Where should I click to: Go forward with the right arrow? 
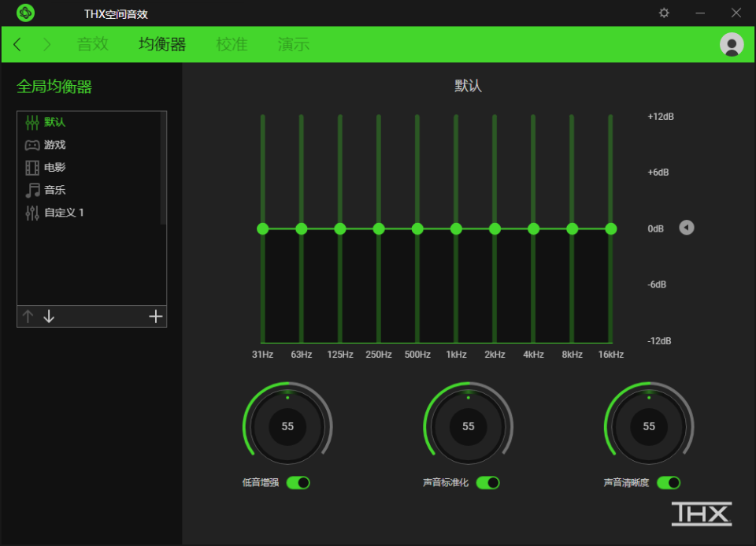tap(46, 44)
